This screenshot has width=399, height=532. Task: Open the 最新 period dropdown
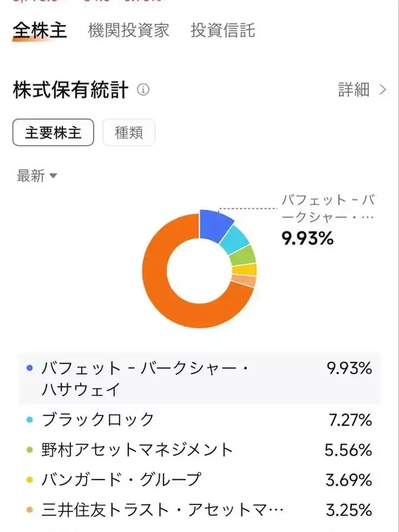[37, 176]
